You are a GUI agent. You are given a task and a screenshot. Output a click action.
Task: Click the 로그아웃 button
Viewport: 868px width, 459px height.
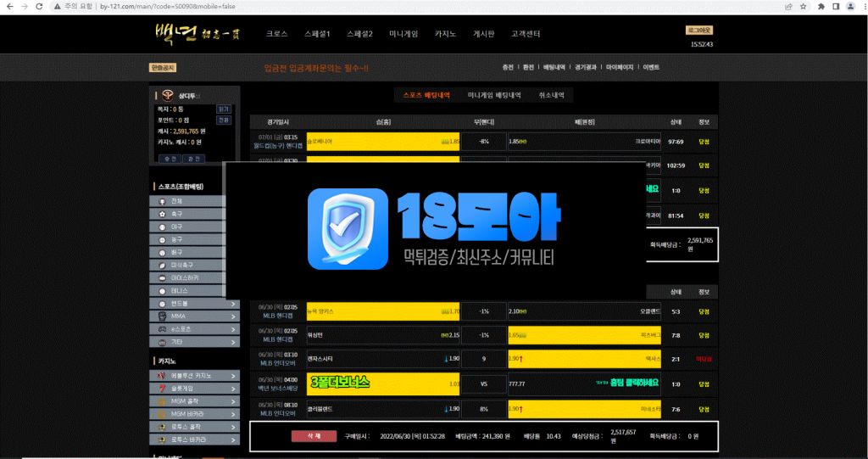(699, 30)
